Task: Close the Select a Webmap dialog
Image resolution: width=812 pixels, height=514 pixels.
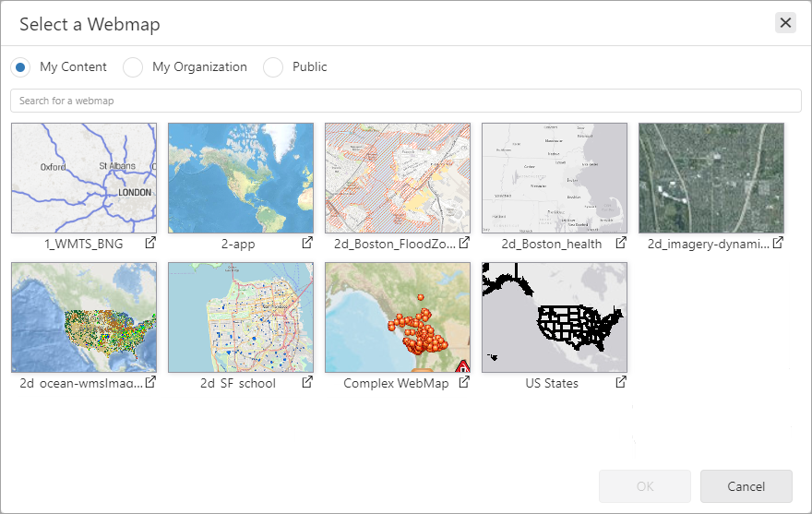Action: pos(785,23)
